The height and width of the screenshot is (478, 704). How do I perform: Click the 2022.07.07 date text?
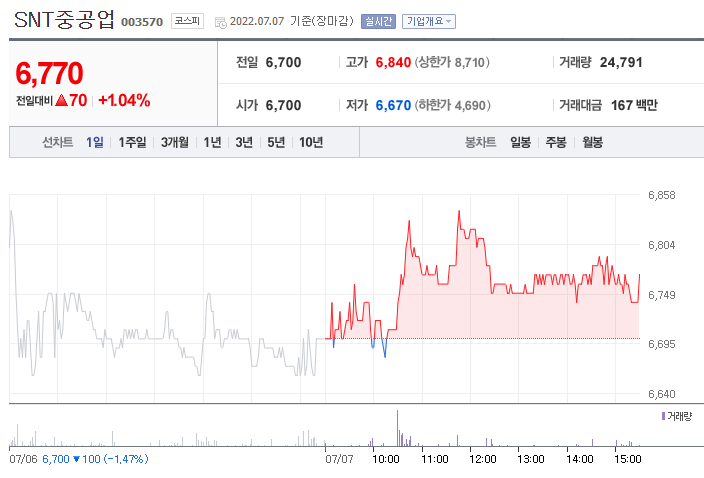(257, 21)
